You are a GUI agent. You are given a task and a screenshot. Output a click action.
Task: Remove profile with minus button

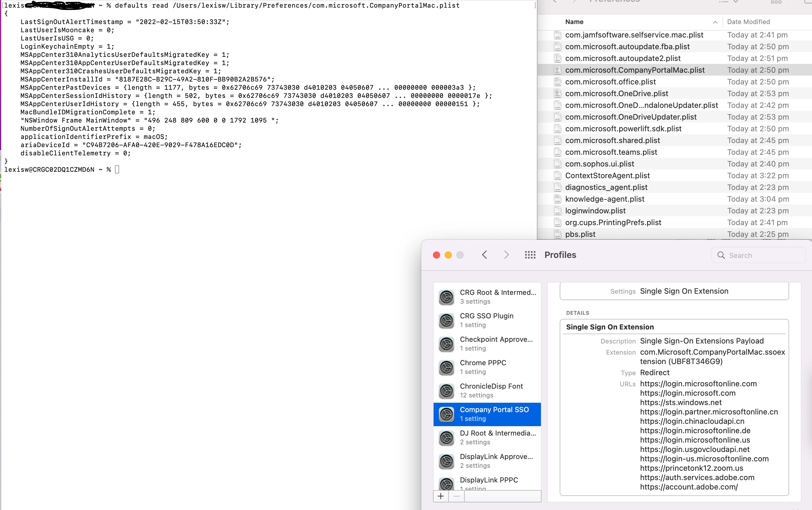(x=456, y=496)
